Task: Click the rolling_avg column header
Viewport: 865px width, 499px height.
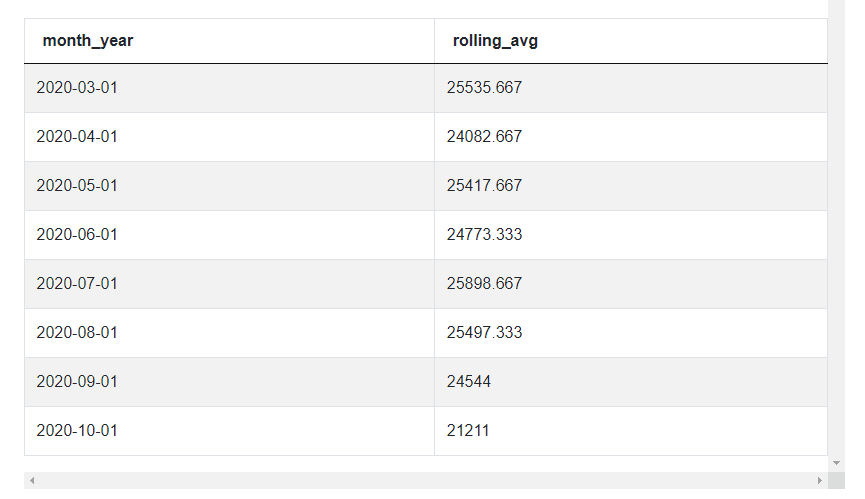Action: (x=496, y=41)
